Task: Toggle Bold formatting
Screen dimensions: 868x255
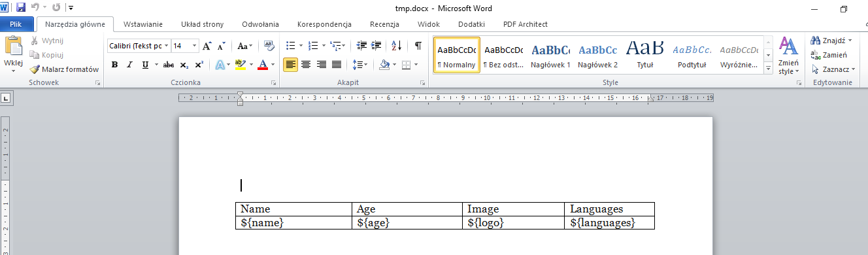Action: [x=115, y=65]
